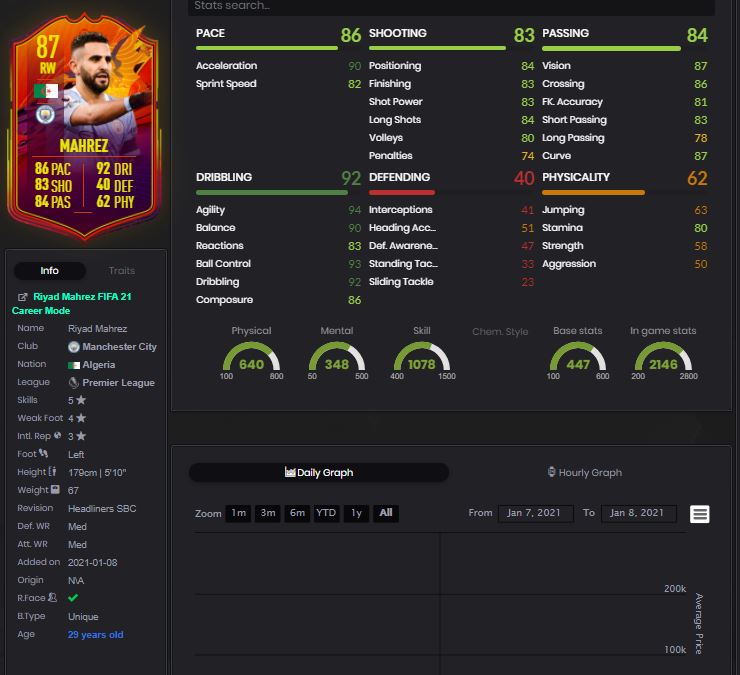This screenshot has height=675, width=740.
Task: Set chart zoom to 1m
Action: point(238,513)
